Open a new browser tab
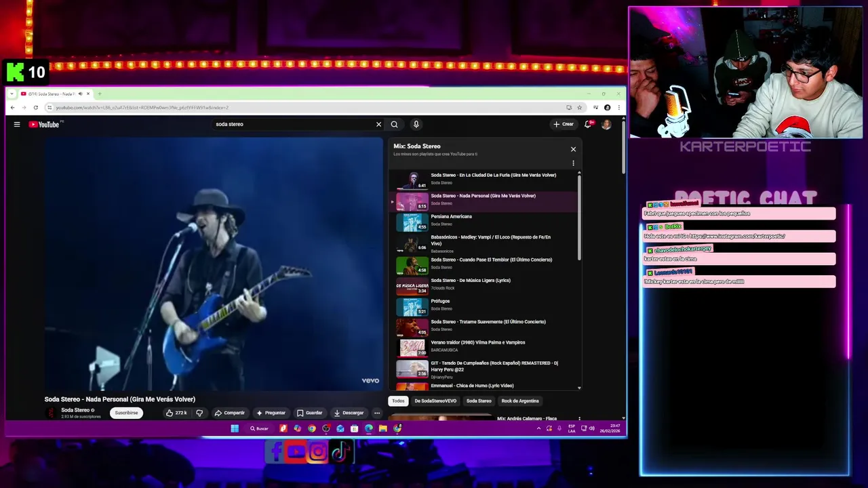Screen dimensions: 868x488 tap(100, 94)
